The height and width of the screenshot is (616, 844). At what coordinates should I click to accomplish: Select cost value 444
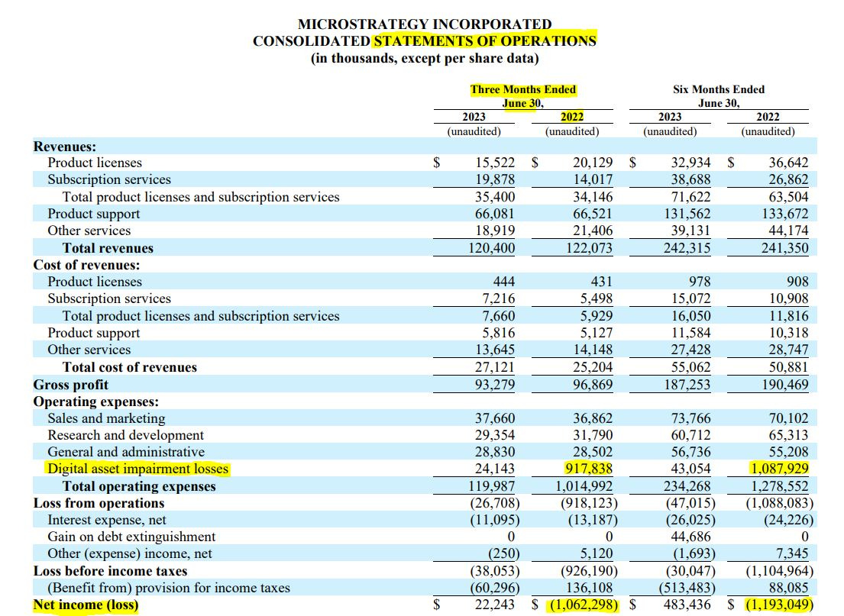pos(504,282)
